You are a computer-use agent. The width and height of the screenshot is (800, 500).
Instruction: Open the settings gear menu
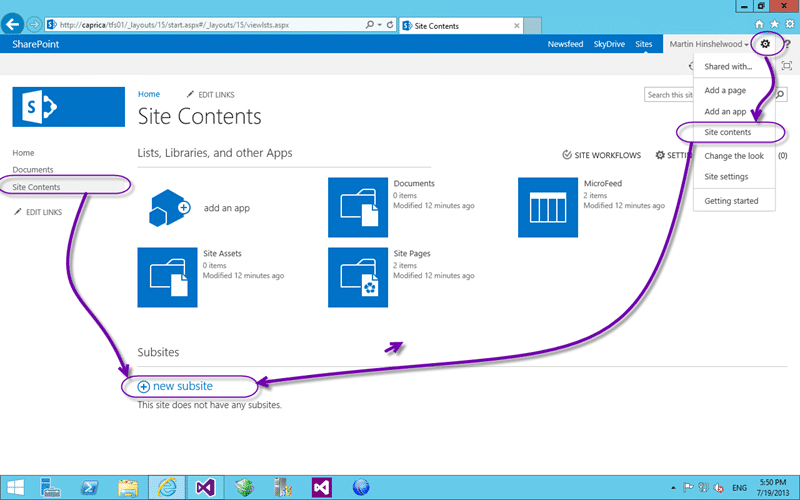(765, 44)
